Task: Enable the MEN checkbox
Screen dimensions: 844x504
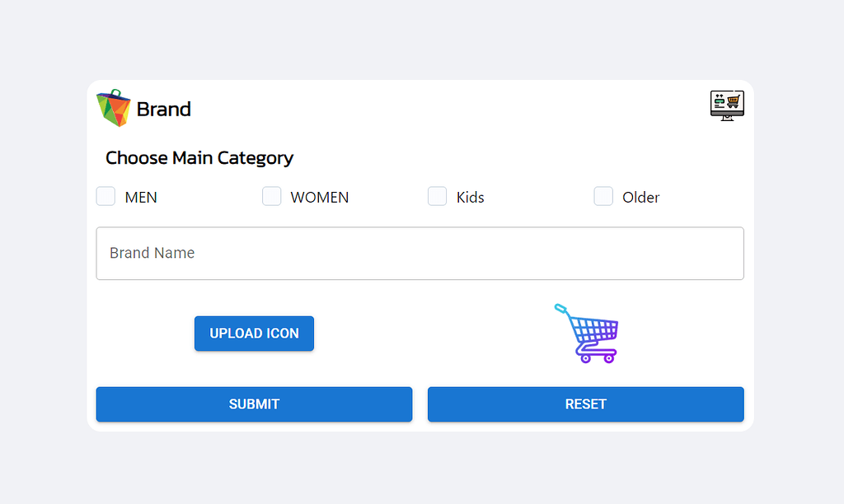Action: pyautogui.click(x=105, y=196)
